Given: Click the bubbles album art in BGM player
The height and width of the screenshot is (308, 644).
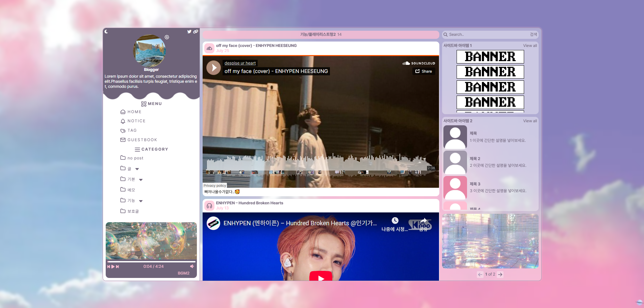Looking at the screenshot, I should point(151,241).
